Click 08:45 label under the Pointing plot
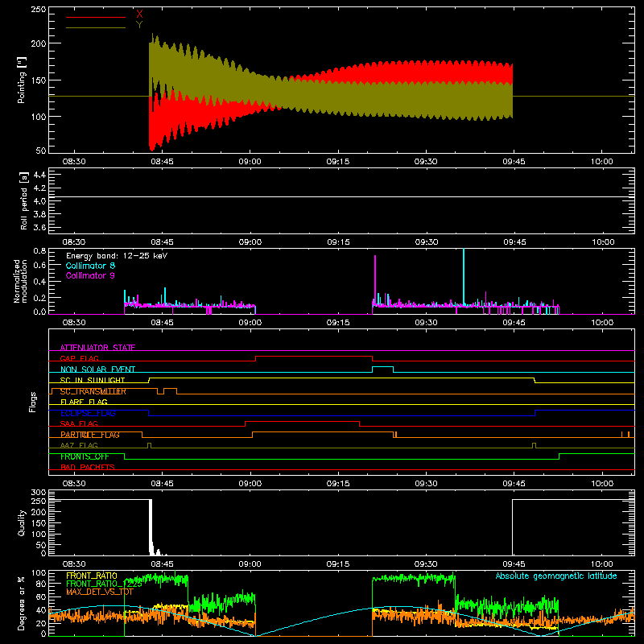The image size is (644, 644). [162, 162]
